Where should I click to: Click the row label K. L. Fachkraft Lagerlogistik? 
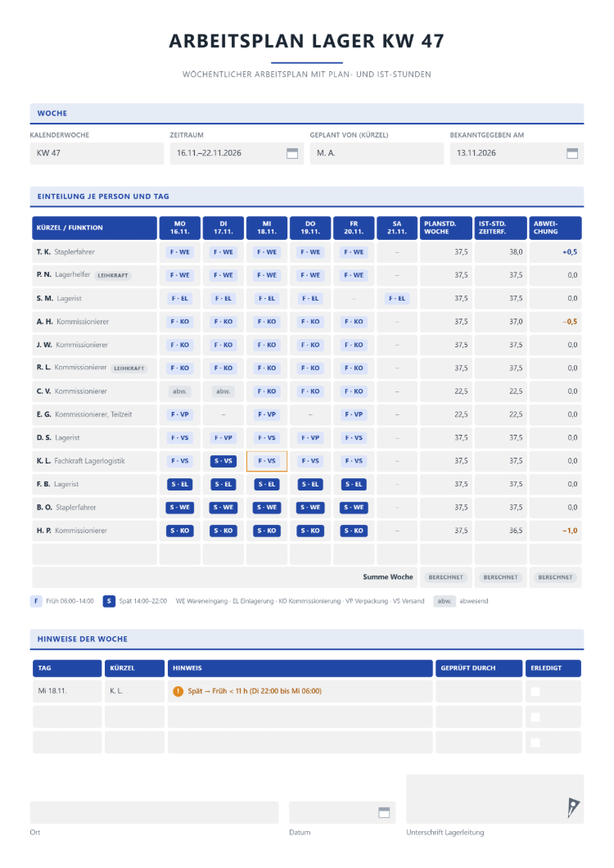[x=81, y=460]
